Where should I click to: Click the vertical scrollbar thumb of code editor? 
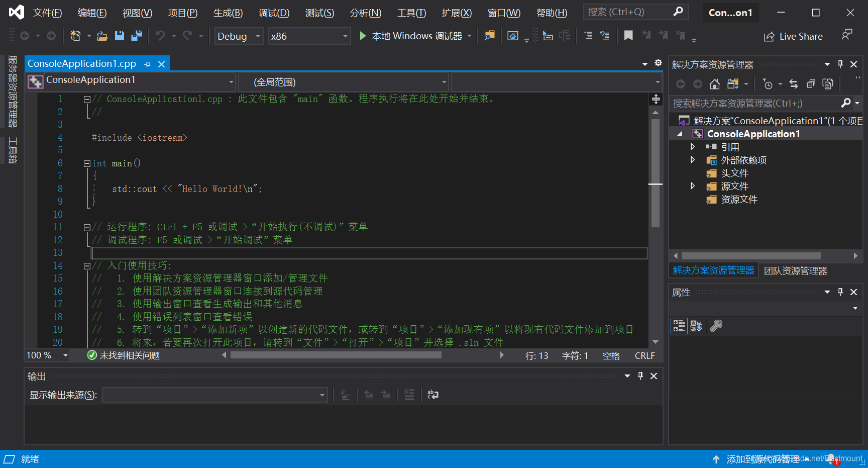tap(656, 173)
